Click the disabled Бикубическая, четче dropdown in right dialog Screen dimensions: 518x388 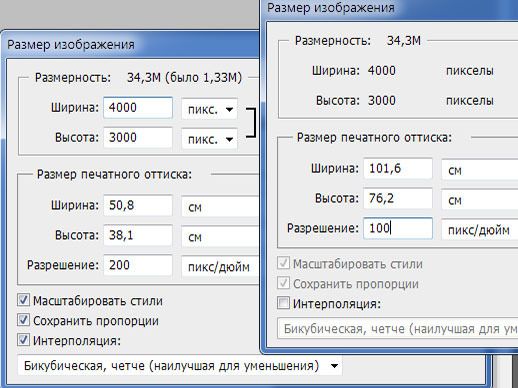[398, 329]
